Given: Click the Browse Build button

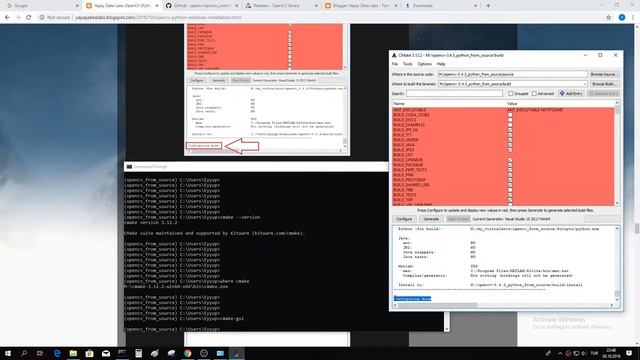Looking at the screenshot, I should coord(604,84).
